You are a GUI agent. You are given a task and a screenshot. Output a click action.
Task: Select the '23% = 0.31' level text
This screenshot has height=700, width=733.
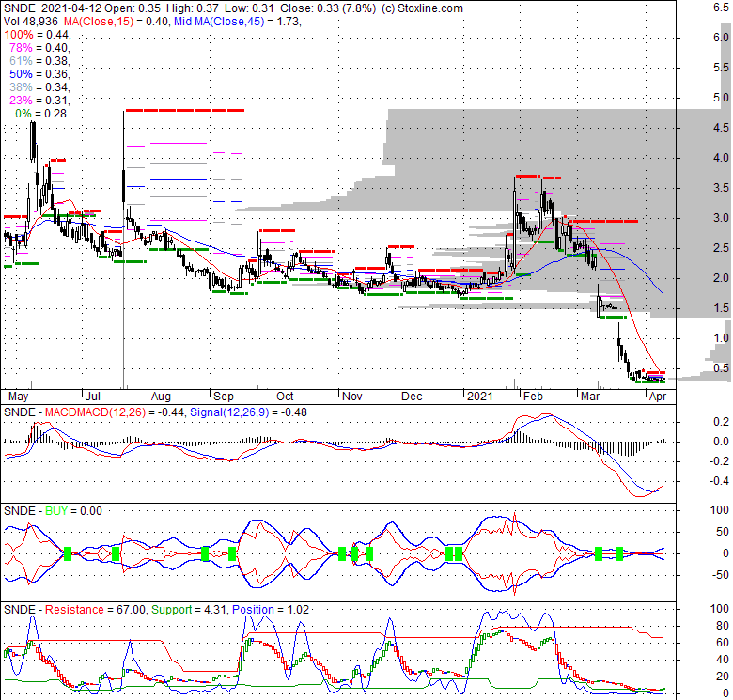39,100
